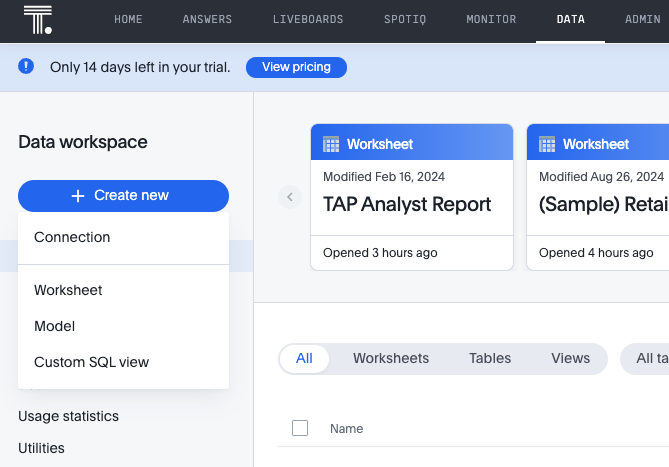The height and width of the screenshot is (467, 669).
Task: Tick the select-all checkbox beside Name
Action: (x=300, y=428)
